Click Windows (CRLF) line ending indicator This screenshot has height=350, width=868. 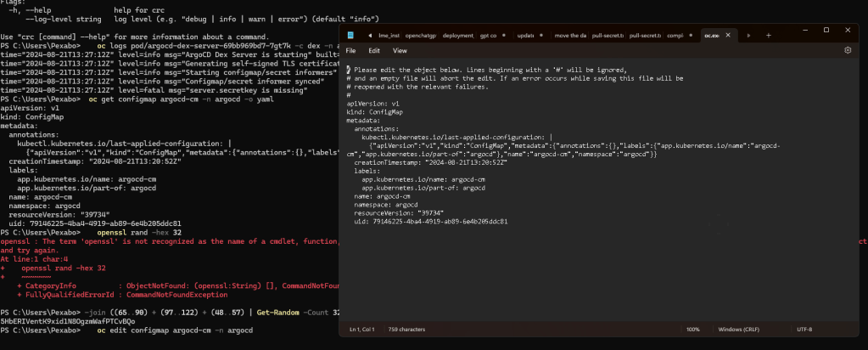coord(738,330)
